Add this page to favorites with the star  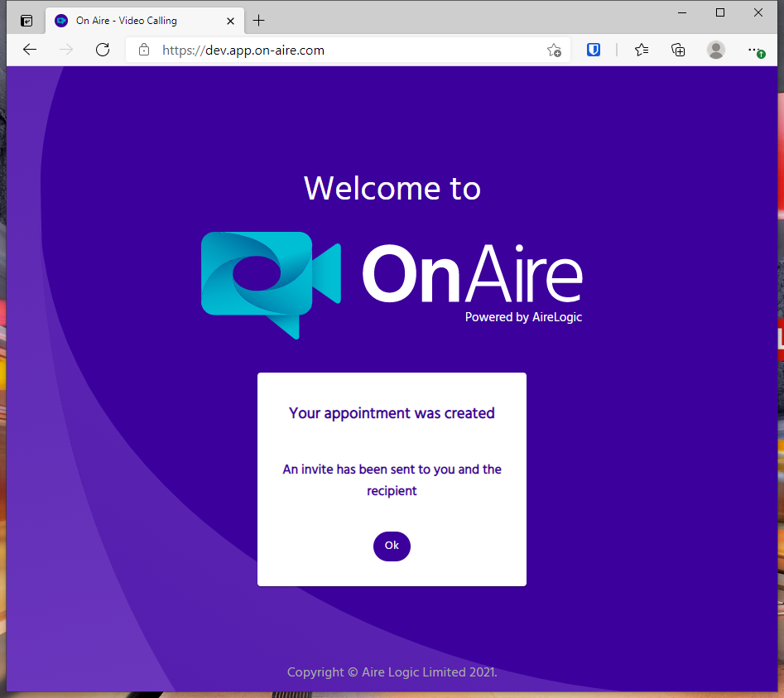[x=554, y=50]
